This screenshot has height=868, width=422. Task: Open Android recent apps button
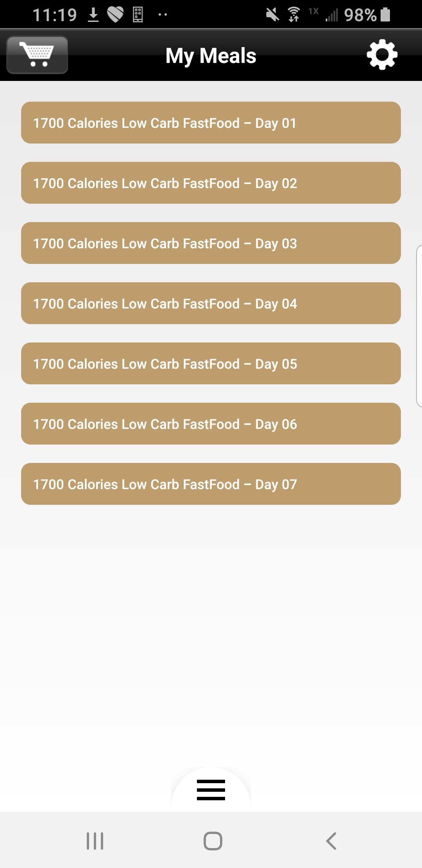tap(95, 841)
